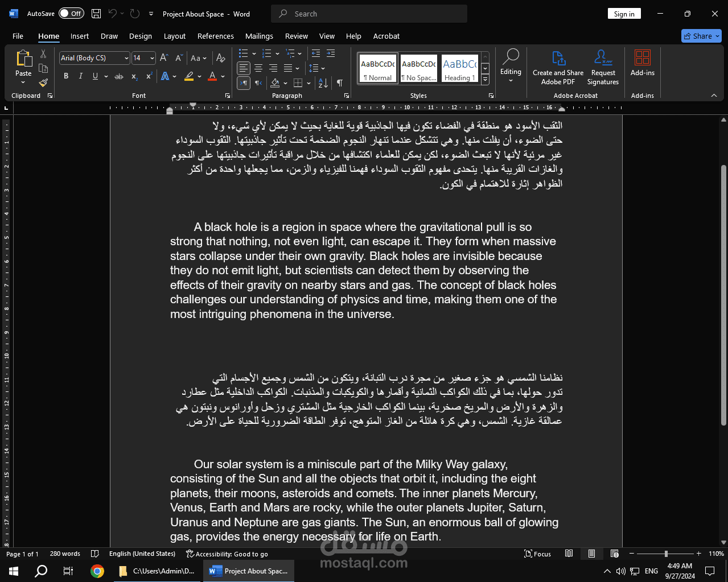This screenshot has width=728, height=582.
Task: Switch to the Layout tab
Action: (175, 36)
